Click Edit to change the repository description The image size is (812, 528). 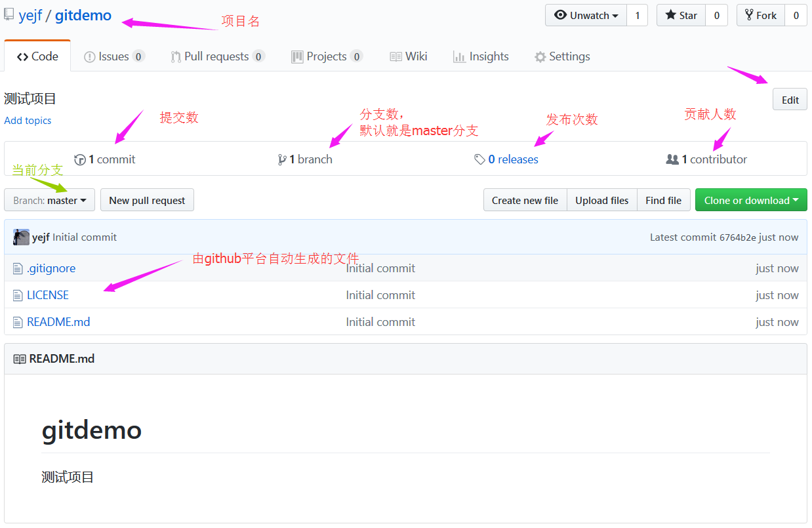(790, 100)
